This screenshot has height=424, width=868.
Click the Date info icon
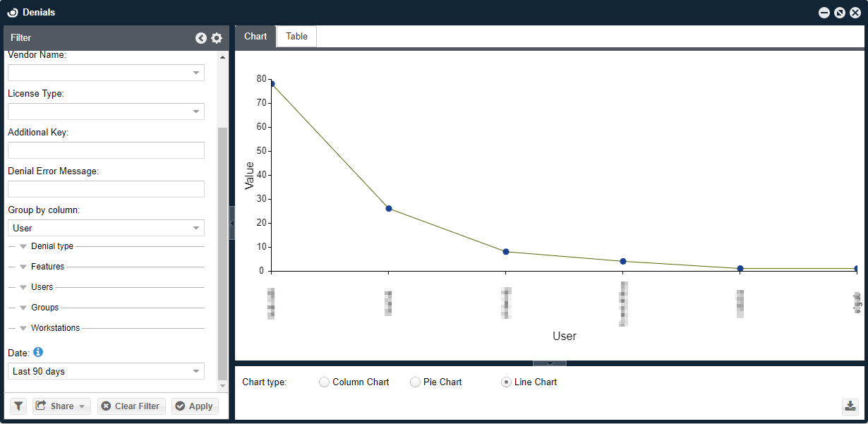[38, 351]
